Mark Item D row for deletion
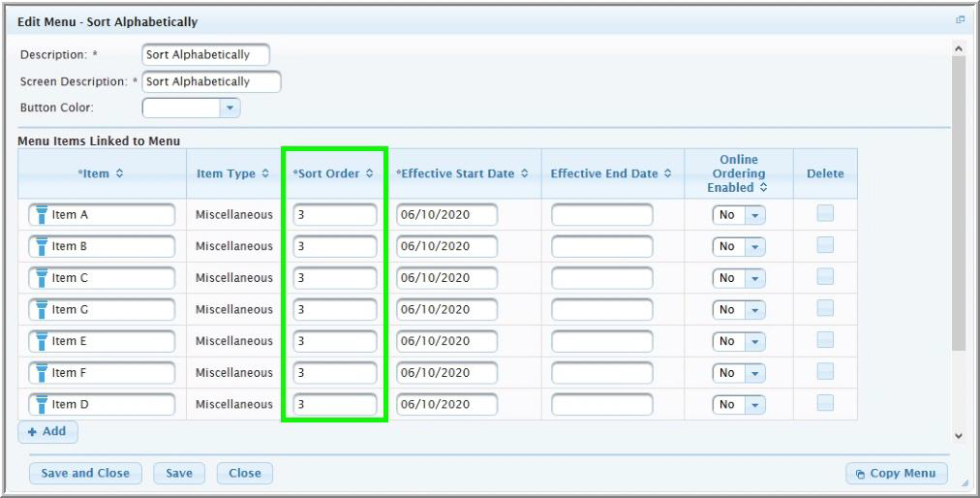Viewport: 980px width, 498px height. pyautogui.click(x=825, y=404)
